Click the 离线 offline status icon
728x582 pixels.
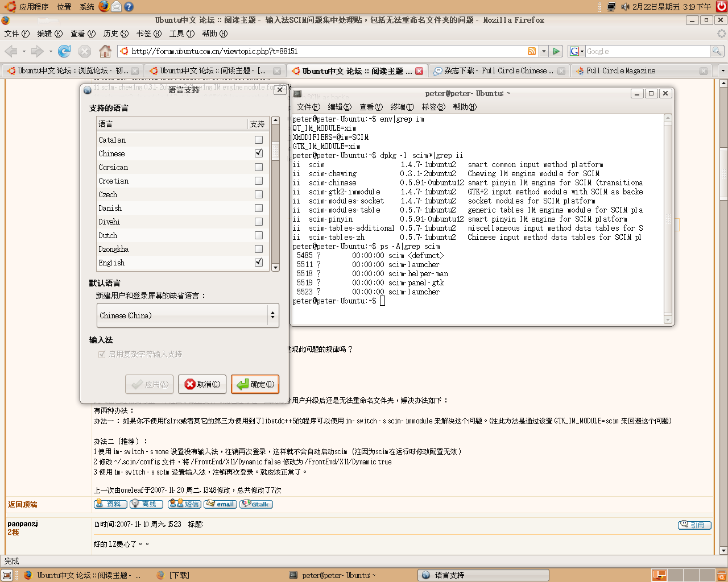147,504
